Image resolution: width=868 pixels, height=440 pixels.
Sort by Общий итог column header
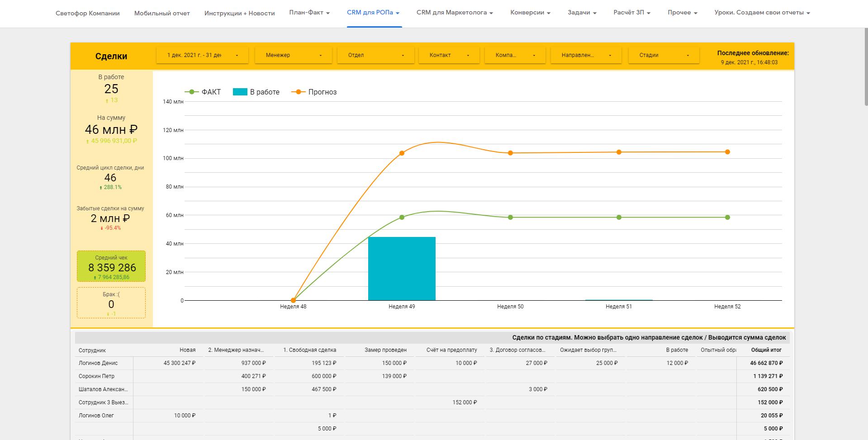tap(766, 350)
